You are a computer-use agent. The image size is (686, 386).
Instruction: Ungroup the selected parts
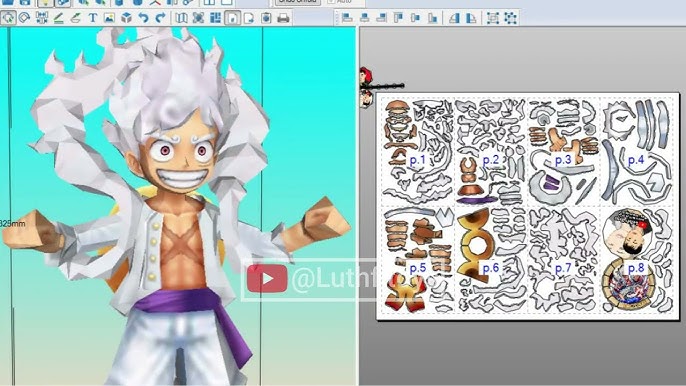pos(510,18)
